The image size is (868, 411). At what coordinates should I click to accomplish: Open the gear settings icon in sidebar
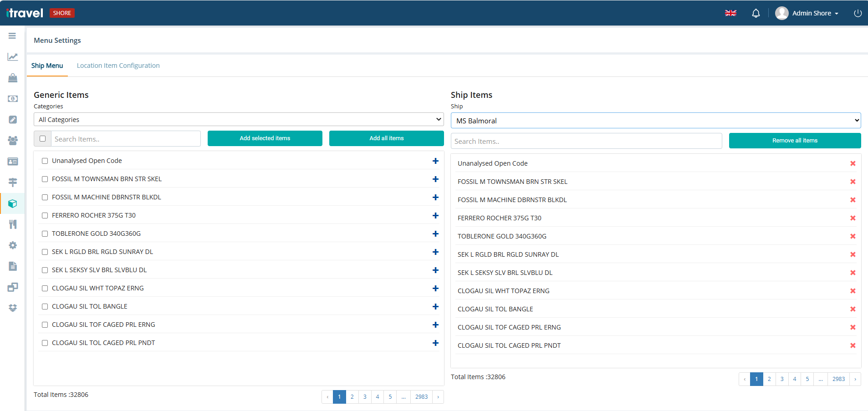tap(13, 245)
